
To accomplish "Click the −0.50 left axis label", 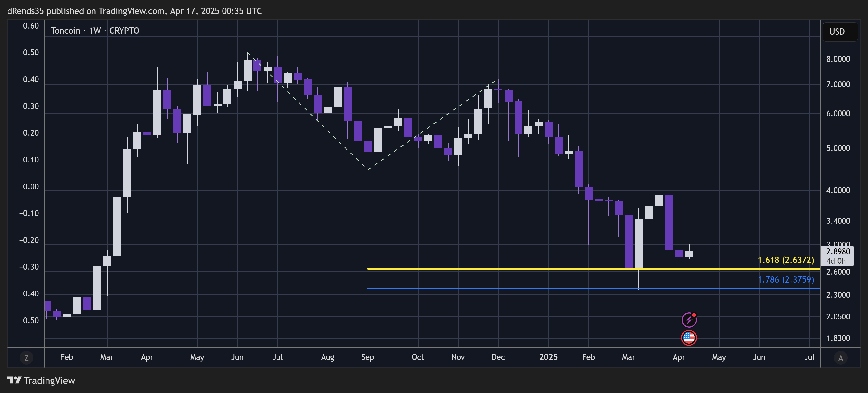I will [29, 321].
